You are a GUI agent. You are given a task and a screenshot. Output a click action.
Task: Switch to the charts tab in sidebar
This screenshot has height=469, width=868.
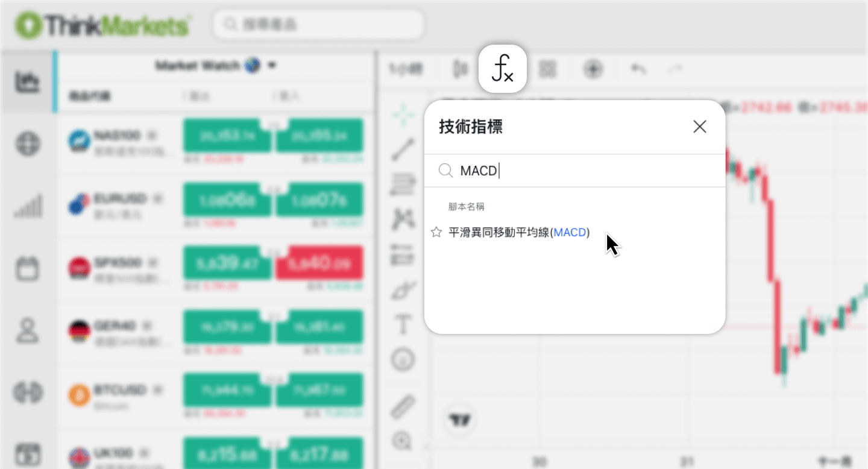pos(28,81)
